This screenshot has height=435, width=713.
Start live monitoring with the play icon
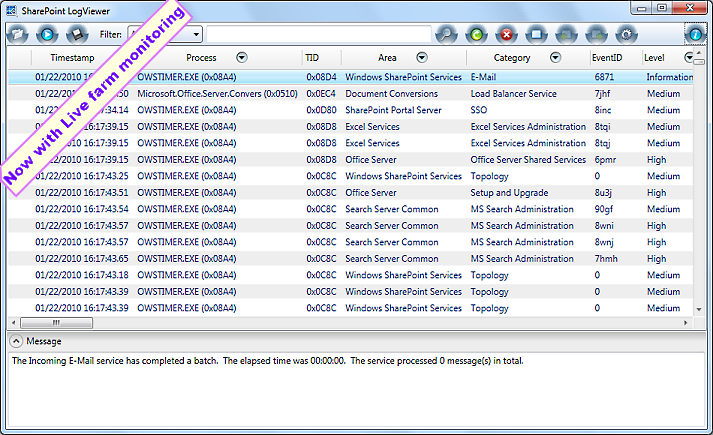(47, 35)
